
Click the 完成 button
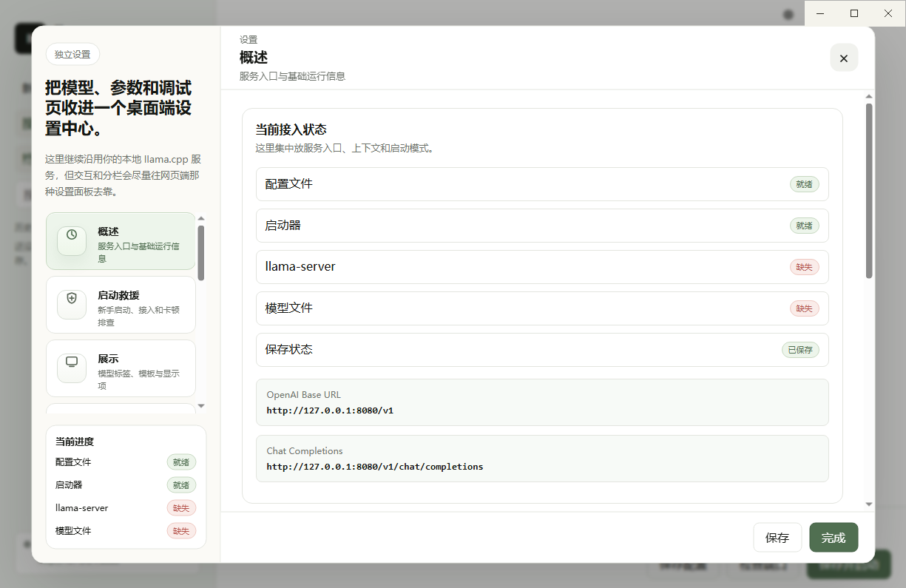pyautogui.click(x=834, y=538)
